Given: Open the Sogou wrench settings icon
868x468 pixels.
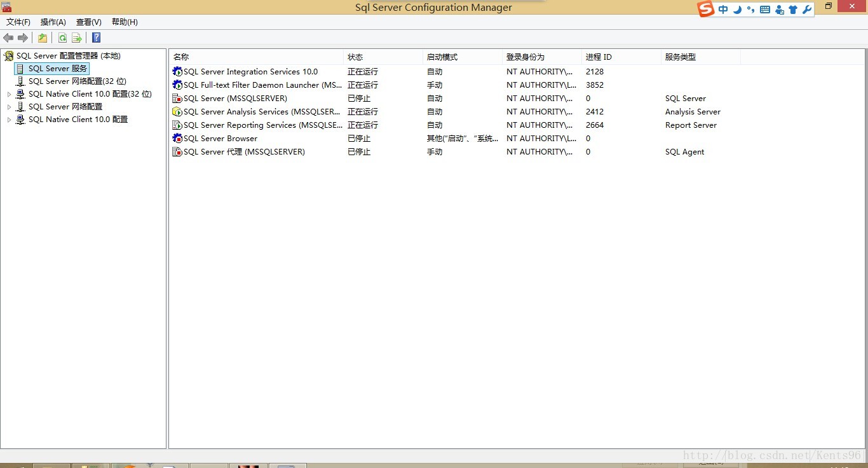Looking at the screenshot, I should [x=807, y=10].
